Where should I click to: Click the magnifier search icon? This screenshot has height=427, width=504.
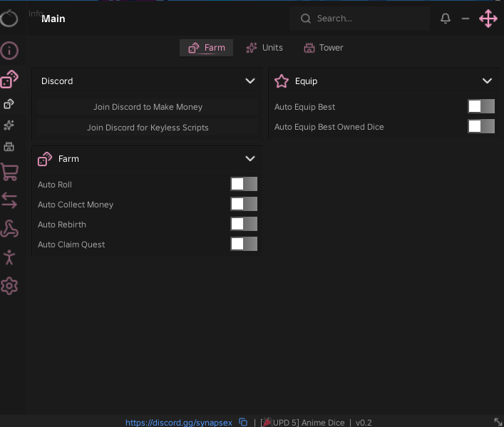click(x=306, y=19)
